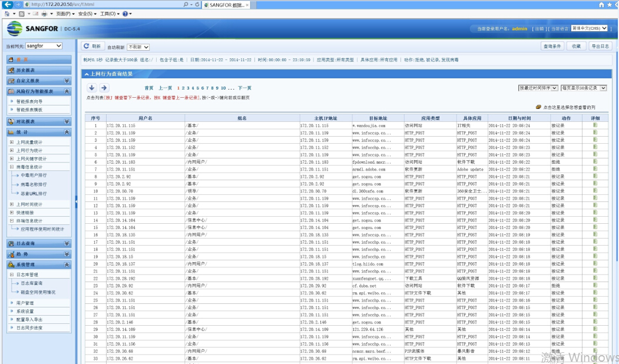Click the browser home icon

tap(602, 5)
